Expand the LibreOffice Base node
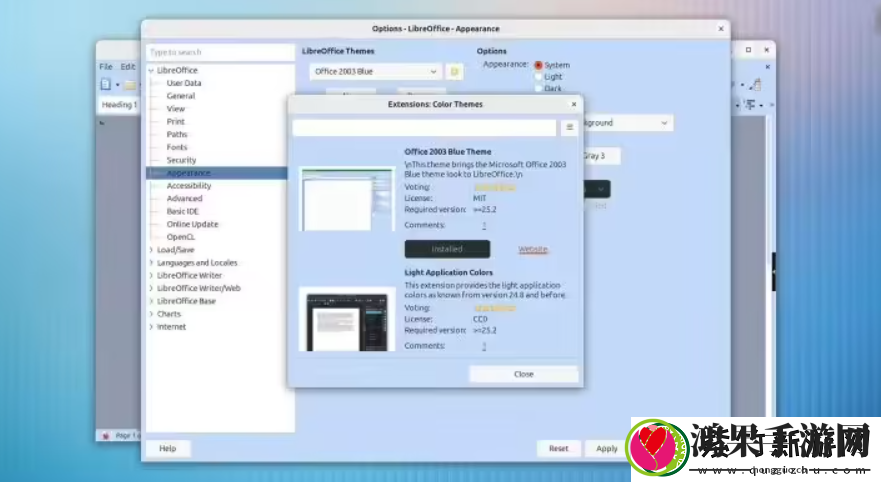The image size is (881, 482). tap(151, 301)
